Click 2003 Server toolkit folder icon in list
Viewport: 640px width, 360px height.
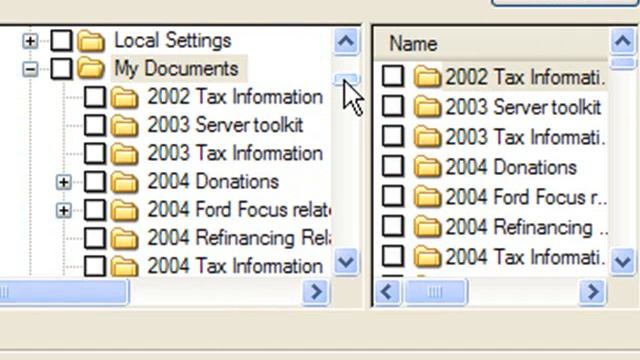(427, 107)
